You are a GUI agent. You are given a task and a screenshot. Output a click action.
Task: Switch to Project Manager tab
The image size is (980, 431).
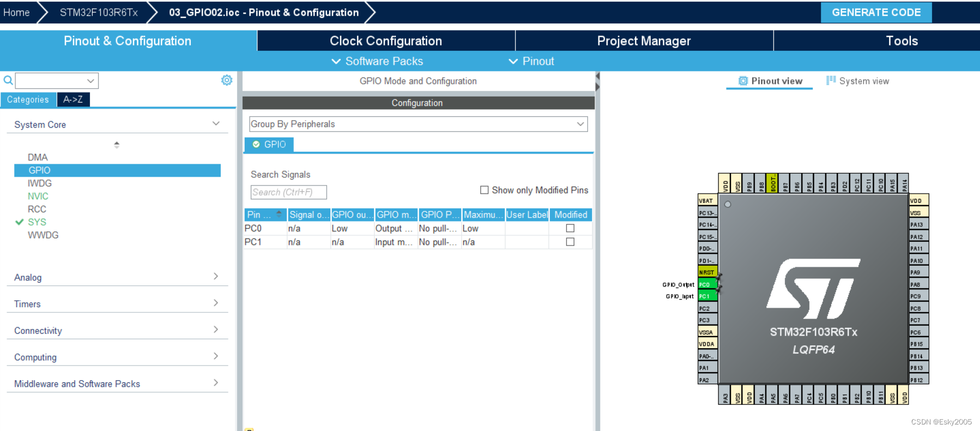(x=644, y=41)
